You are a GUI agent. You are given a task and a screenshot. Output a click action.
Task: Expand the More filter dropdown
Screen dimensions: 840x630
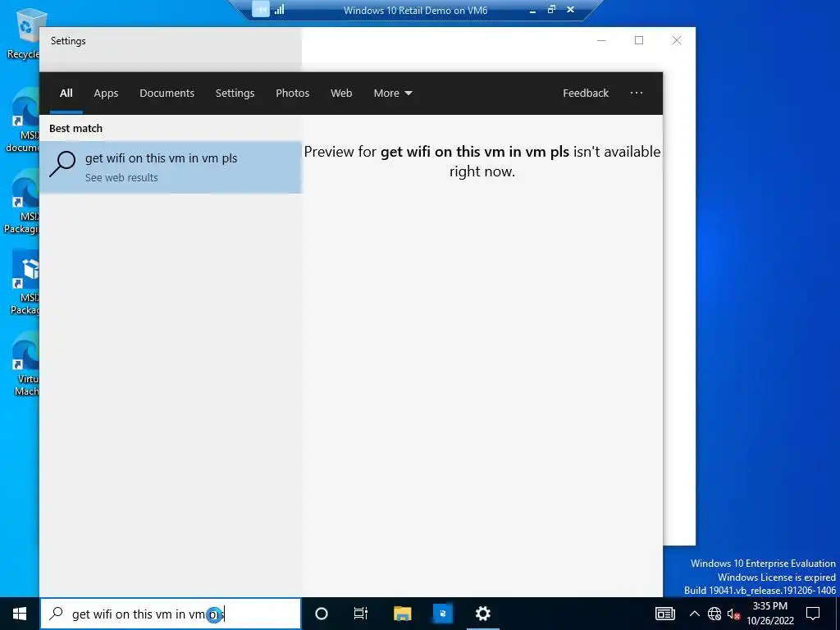[x=393, y=94]
